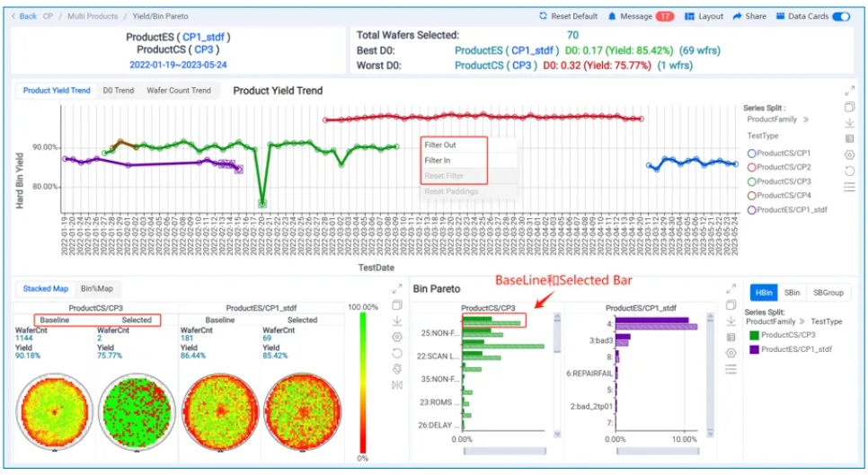Expand the Product Yield Trend chart fullscreen

tap(849, 92)
